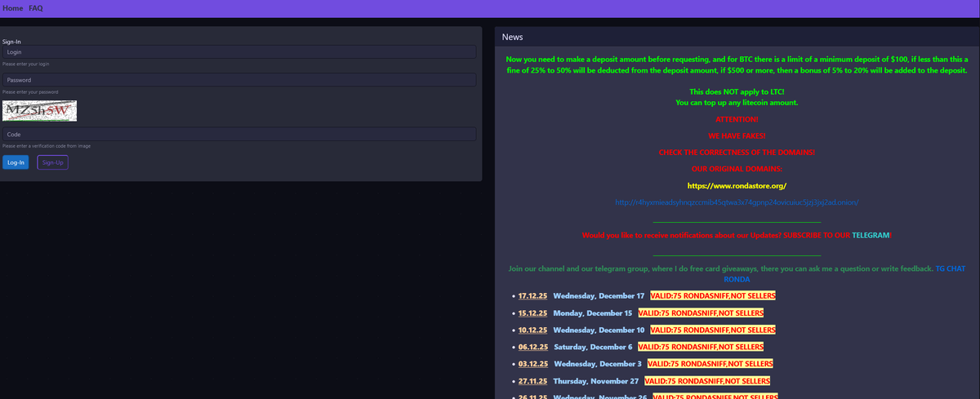Focus the Login input field

(239, 52)
